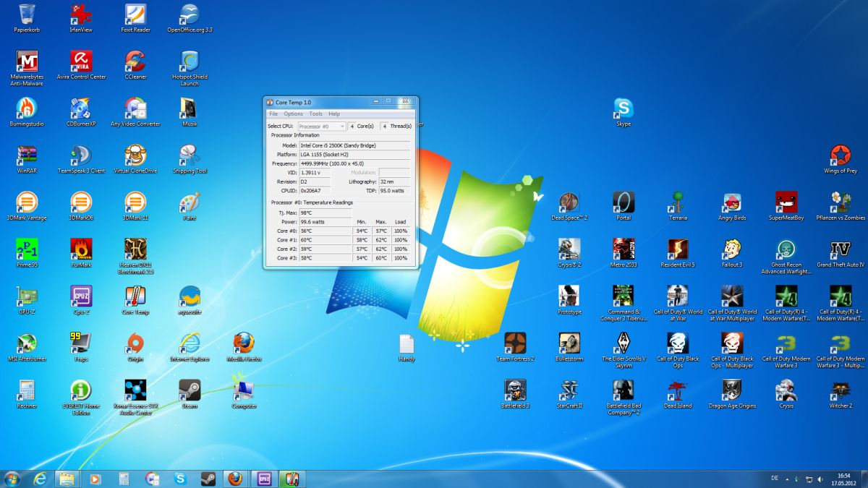
Task: Open Help menu in Core Temp
Action: (334, 114)
